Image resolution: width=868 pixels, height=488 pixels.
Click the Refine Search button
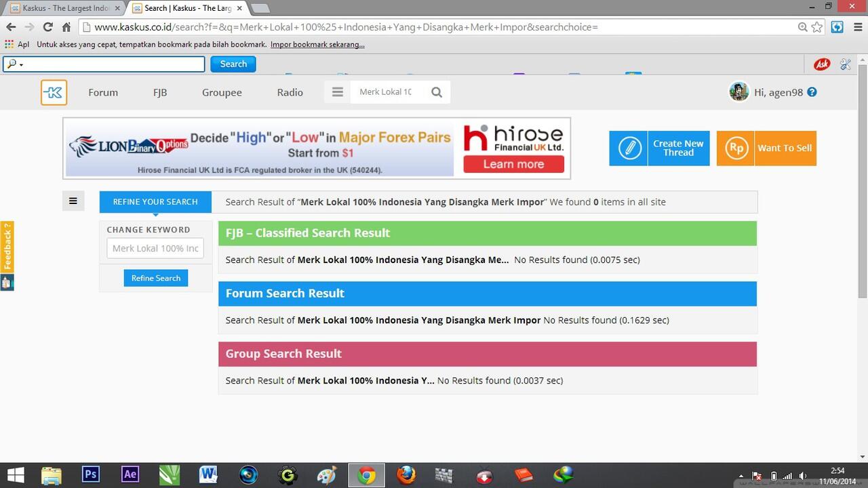point(155,278)
